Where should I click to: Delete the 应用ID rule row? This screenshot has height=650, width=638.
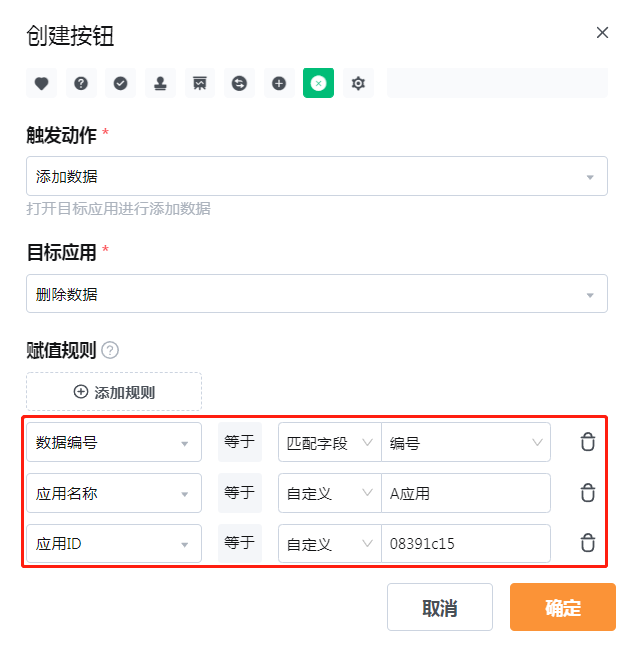[587, 543]
